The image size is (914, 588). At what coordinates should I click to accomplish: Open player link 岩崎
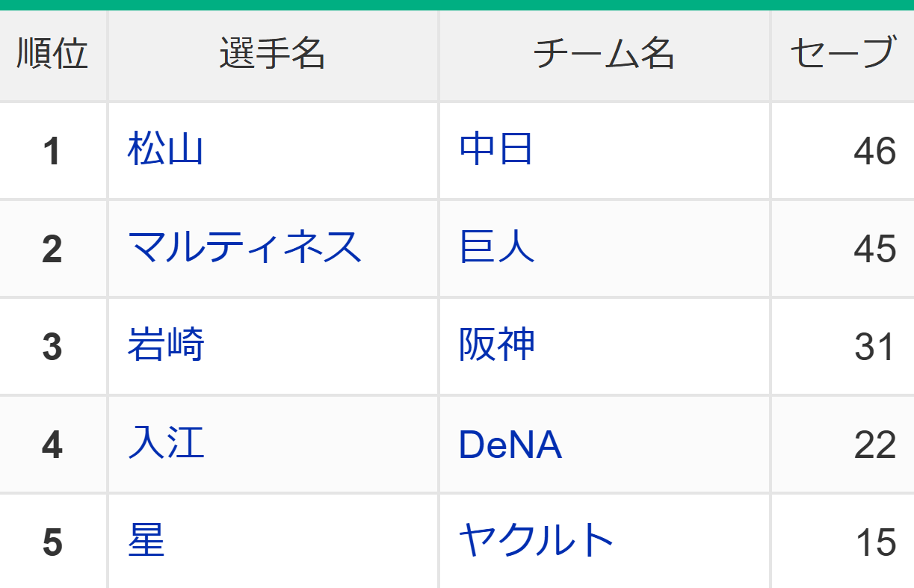(165, 345)
